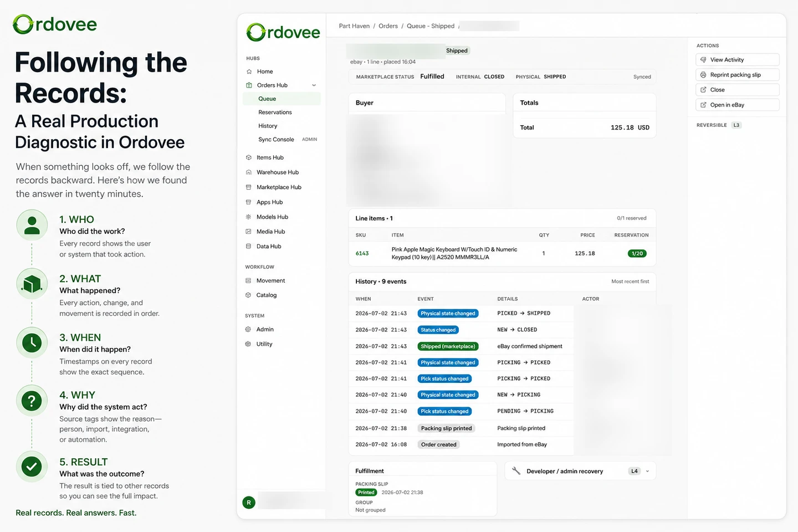
Task: Click the Marketplace Hub icon
Action: pos(248,187)
